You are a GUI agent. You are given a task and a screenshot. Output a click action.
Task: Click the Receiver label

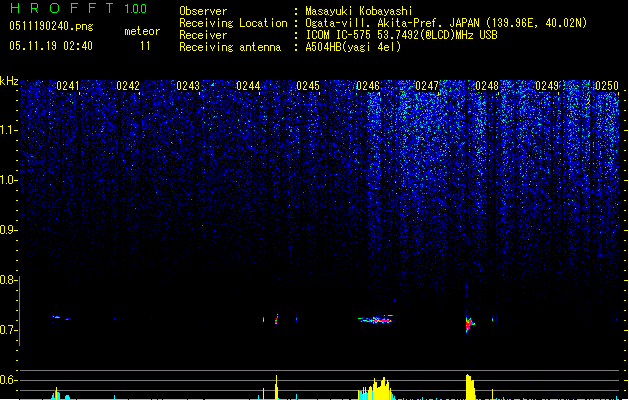click(203, 35)
